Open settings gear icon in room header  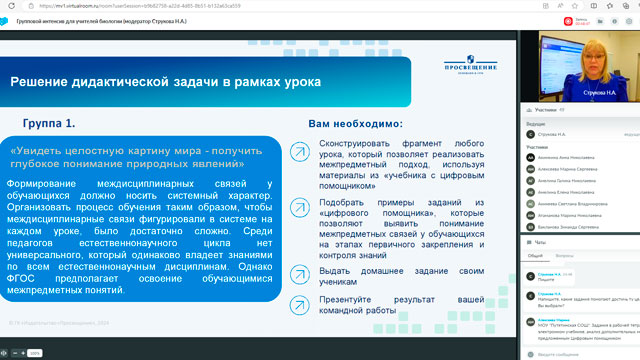[629, 21]
